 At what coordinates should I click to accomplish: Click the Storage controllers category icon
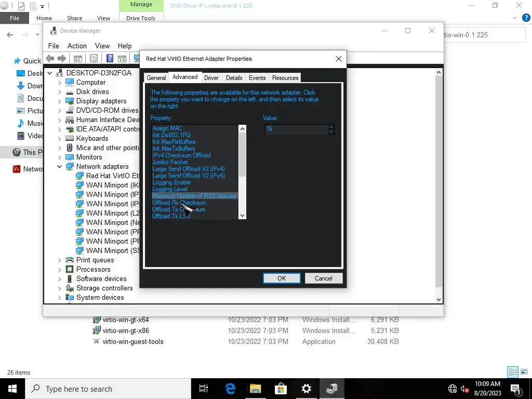(x=70, y=288)
